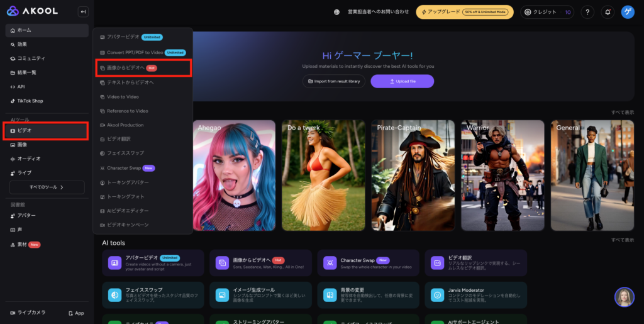Open フェイススワップ card icon in AI tools
Screen dimensions: 644x324
tap(114, 295)
